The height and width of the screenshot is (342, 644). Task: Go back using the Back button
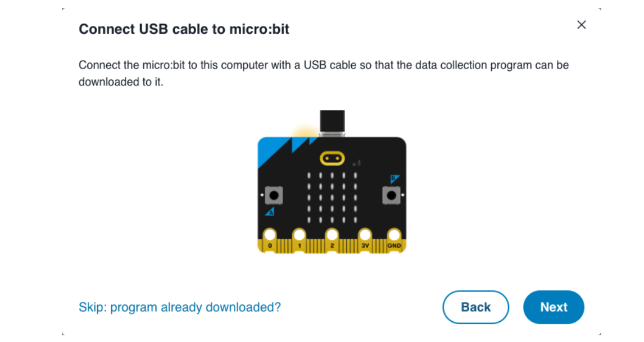pos(475,307)
